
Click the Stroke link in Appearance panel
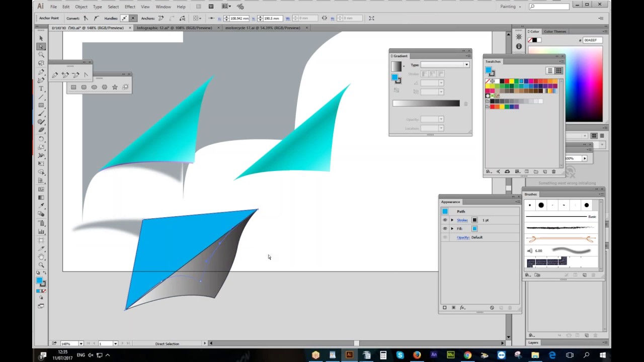[462, 220]
